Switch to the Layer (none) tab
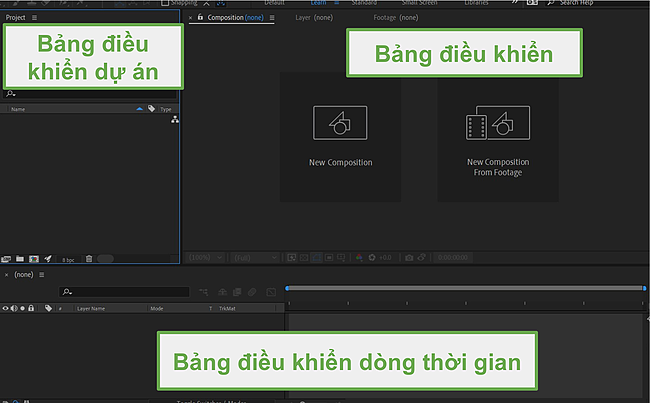The height and width of the screenshot is (403, 650). 314,17
